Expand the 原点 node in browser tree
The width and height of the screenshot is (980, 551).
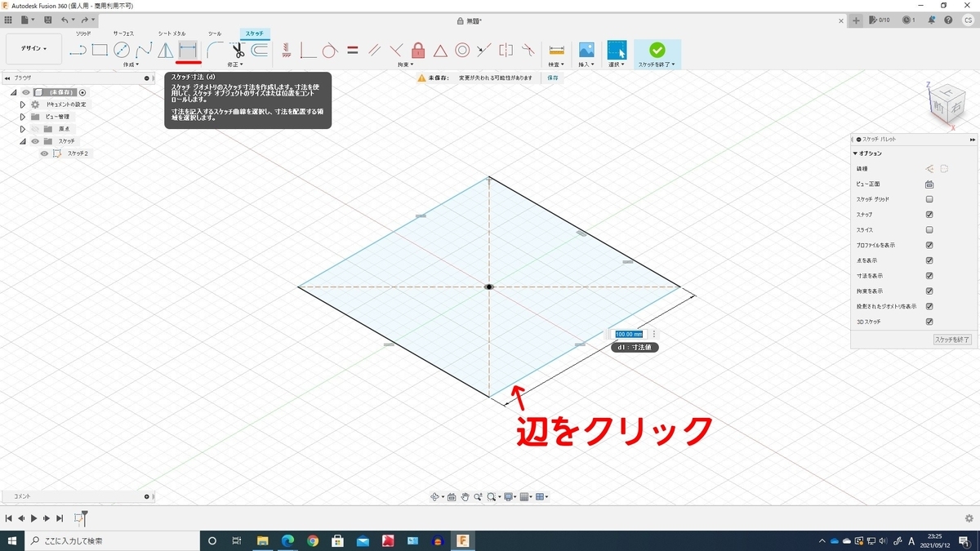click(x=22, y=128)
